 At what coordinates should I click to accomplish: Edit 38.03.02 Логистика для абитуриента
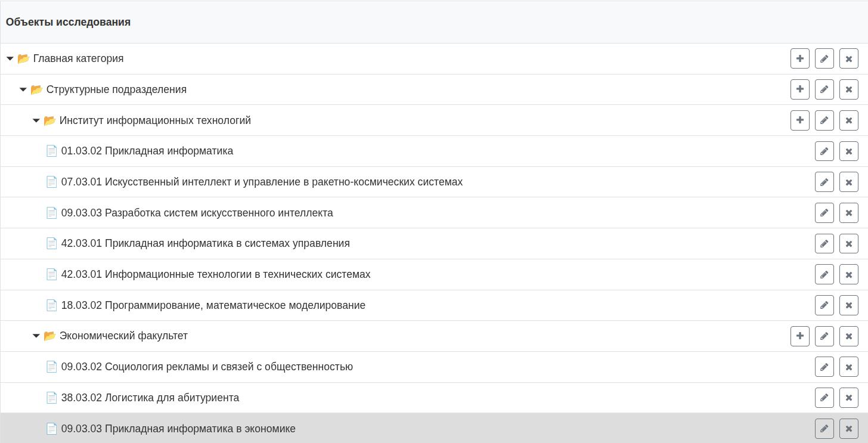coord(824,398)
